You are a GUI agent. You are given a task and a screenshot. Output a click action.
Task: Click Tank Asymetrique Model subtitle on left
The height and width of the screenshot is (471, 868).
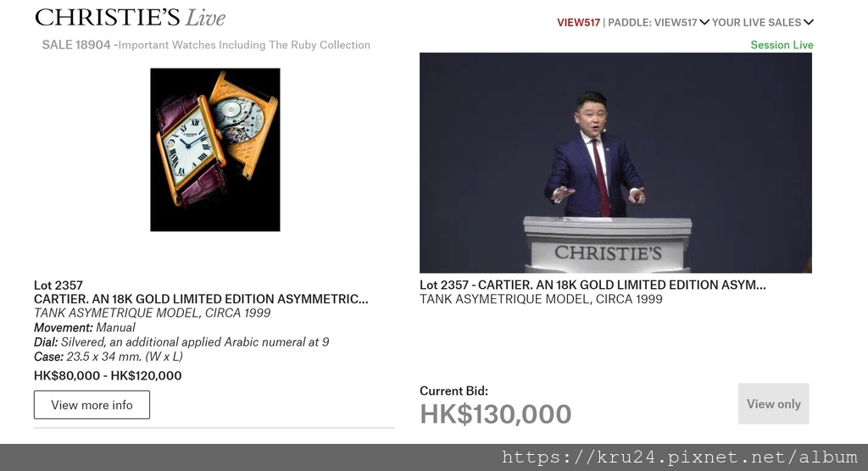[153, 313]
